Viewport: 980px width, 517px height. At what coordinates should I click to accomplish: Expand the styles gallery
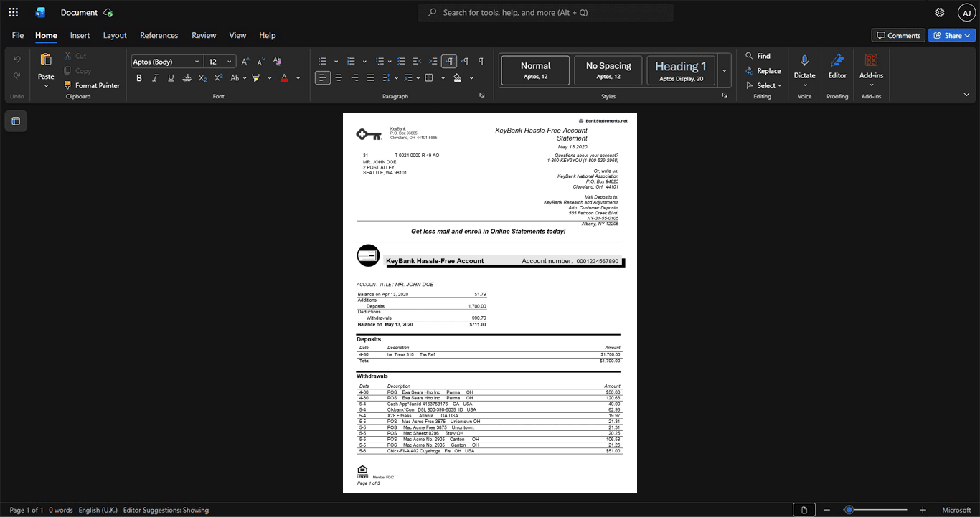pyautogui.click(x=725, y=71)
